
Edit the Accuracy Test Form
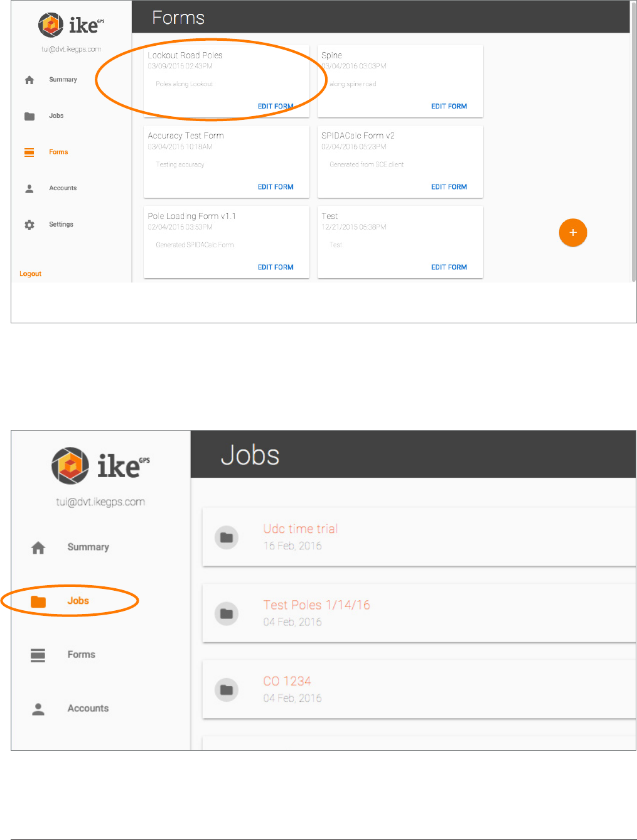pos(276,187)
